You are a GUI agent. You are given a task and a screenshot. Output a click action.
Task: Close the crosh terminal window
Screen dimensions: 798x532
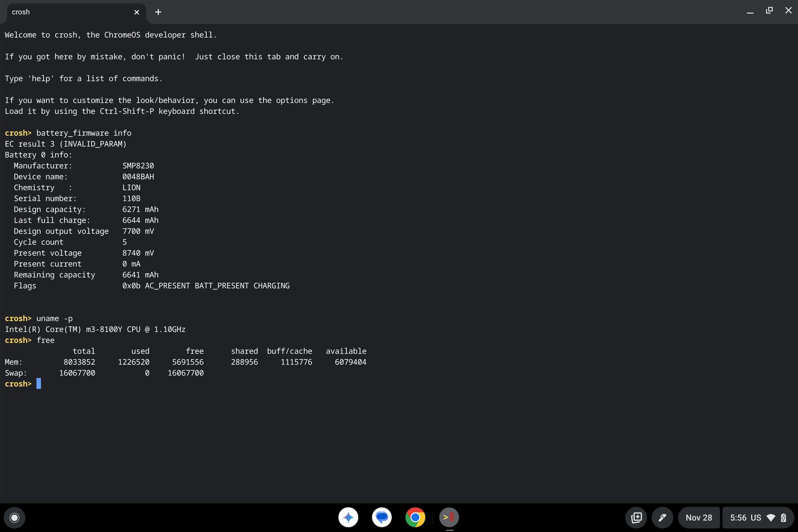(x=788, y=10)
